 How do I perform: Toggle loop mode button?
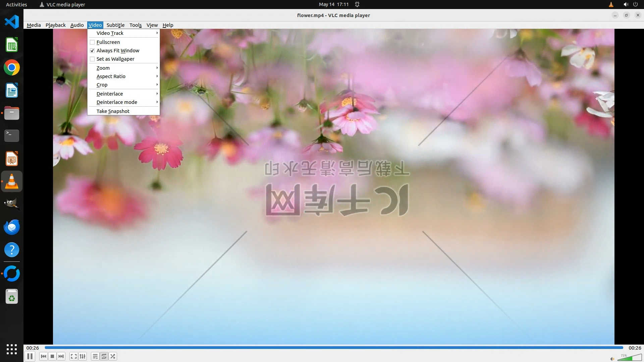tap(104, 356)
